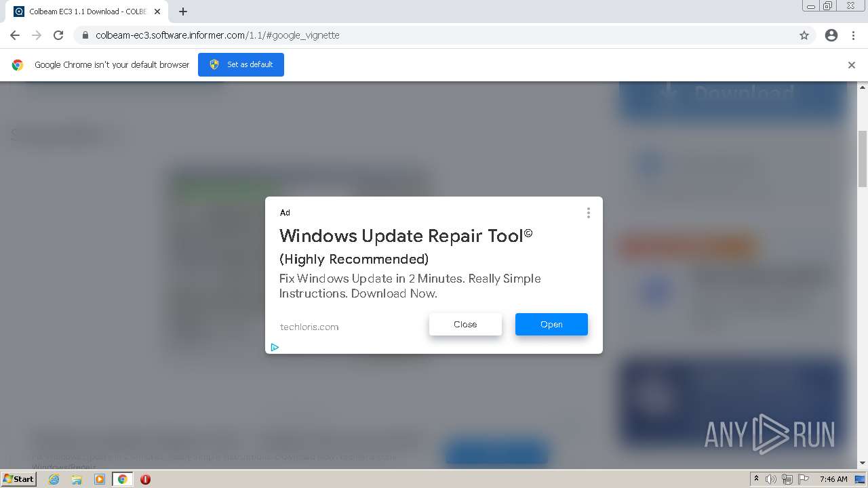868x488 pixels.
Task: Click the scrollbar up arrow
Action: tap(863, 87)
